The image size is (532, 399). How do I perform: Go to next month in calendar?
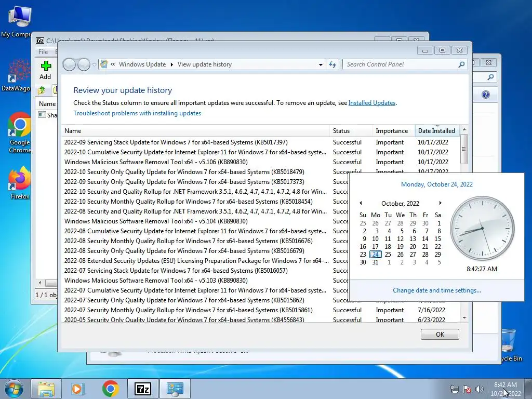(441, 203)
